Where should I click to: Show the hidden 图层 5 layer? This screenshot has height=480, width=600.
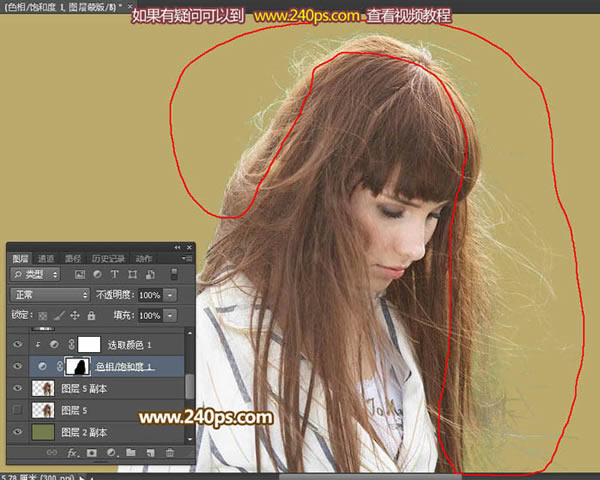[16, 410]
